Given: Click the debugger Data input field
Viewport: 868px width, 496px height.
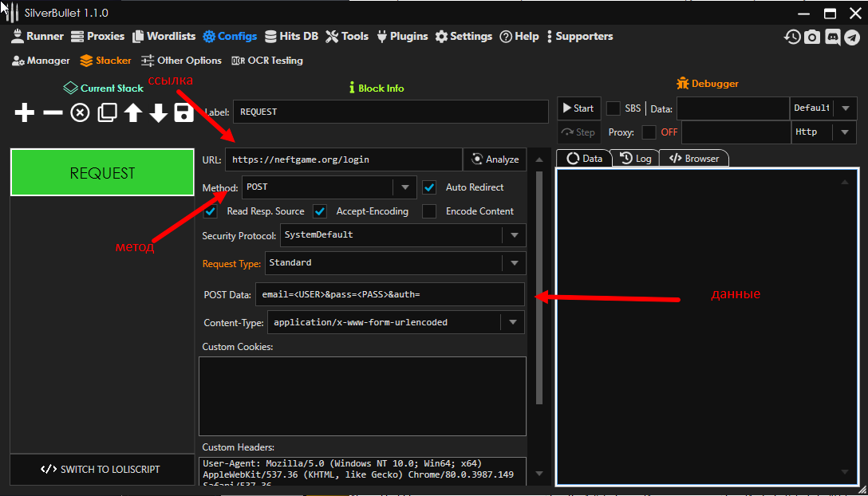Looking at the screenshot, I should 733,108.
